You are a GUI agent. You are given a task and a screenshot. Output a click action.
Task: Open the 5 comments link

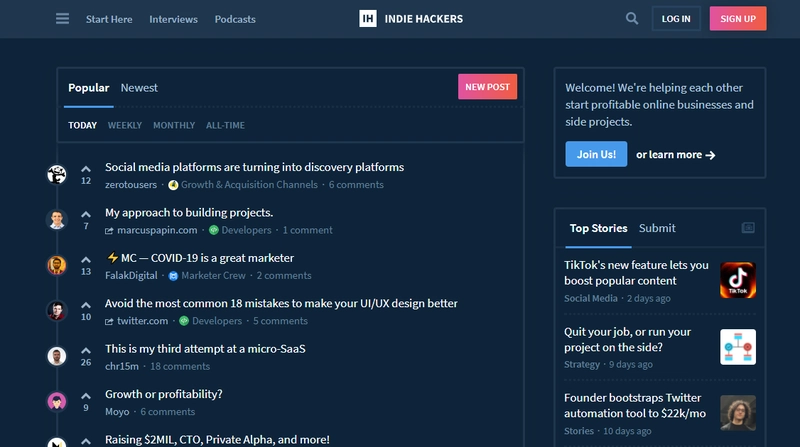tap(281, 321)
